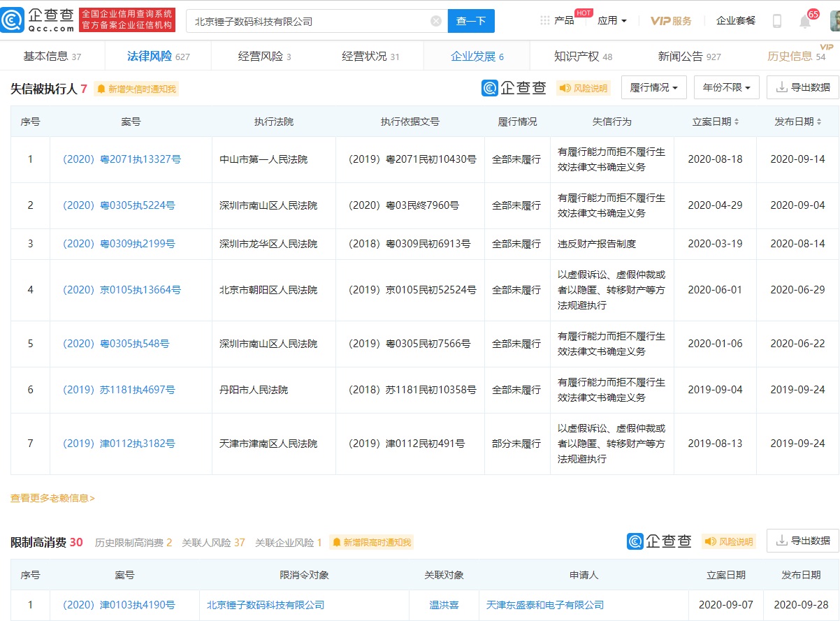Click the blue 查一下 search button

coord(471,21)
